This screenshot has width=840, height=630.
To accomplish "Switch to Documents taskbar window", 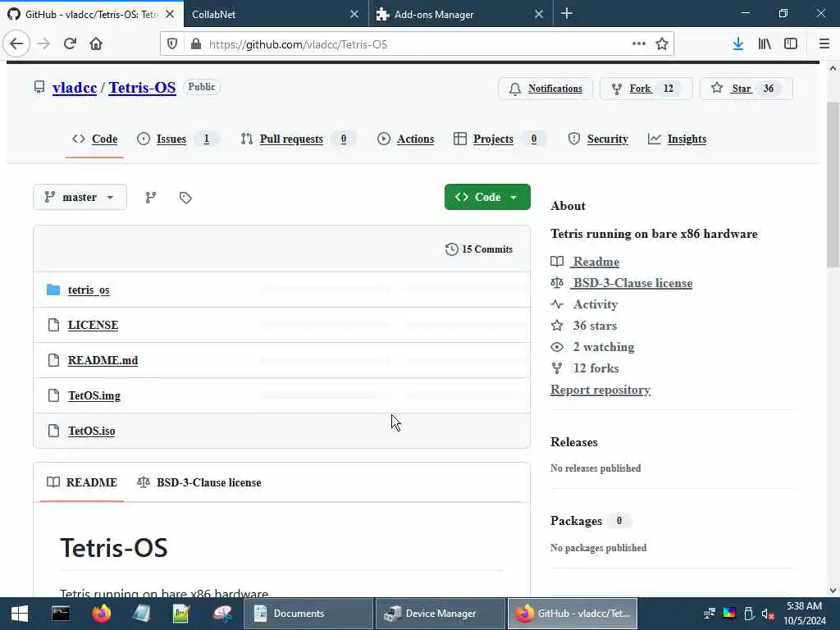I will [308, 614].
